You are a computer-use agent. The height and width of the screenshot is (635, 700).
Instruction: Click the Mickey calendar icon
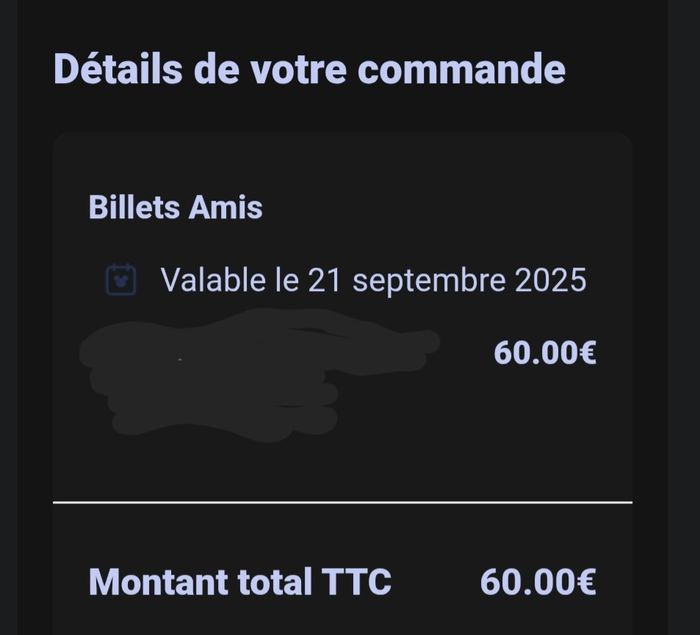(121, 280)
